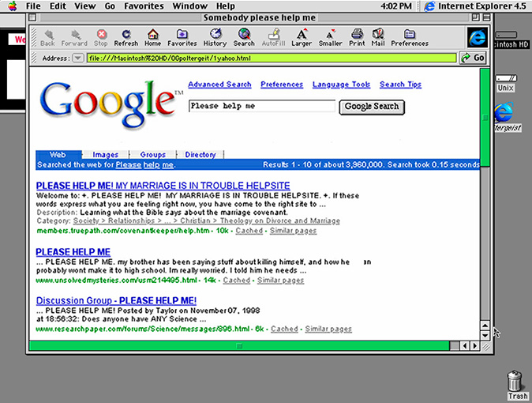Switch to the Images tab
532x403 pixels.
point(106,155)
